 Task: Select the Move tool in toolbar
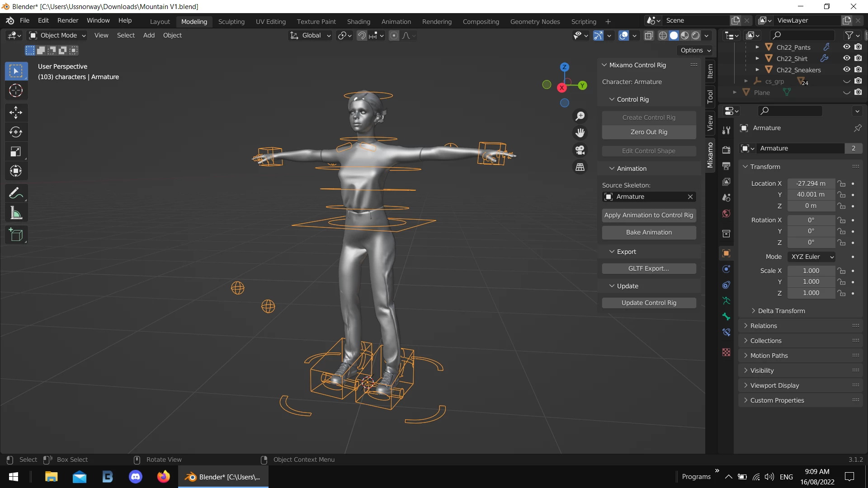16,112
